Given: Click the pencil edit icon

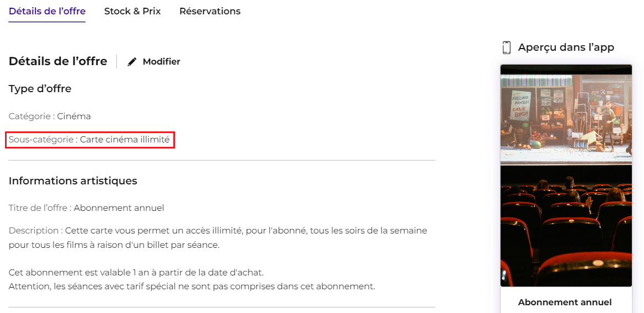Looking at the screenshot, I should (132, 62).
